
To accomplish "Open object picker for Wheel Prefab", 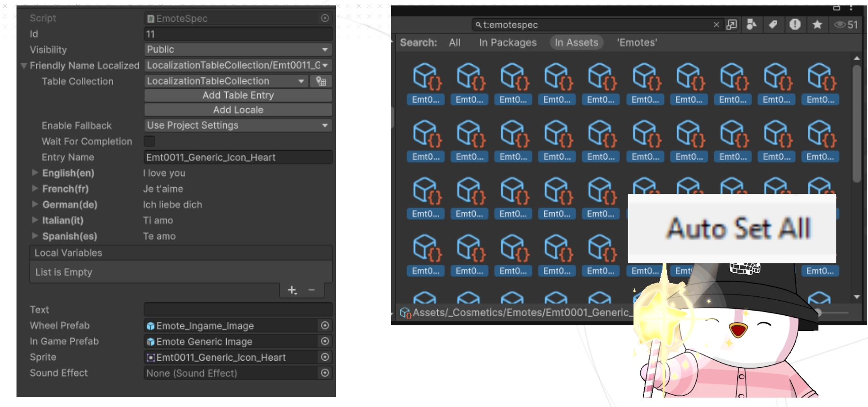I will point(325,325).
